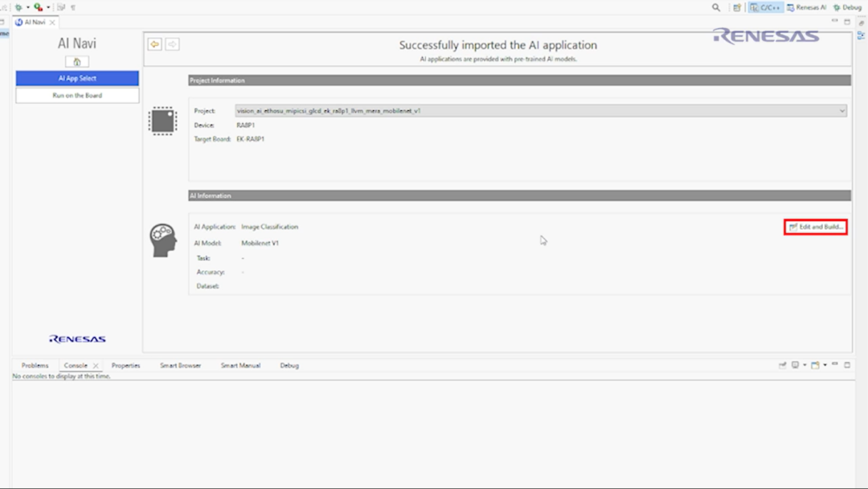868x489 pixels.
Task: Open the Smart Manual tab
Action: point(240,365)
